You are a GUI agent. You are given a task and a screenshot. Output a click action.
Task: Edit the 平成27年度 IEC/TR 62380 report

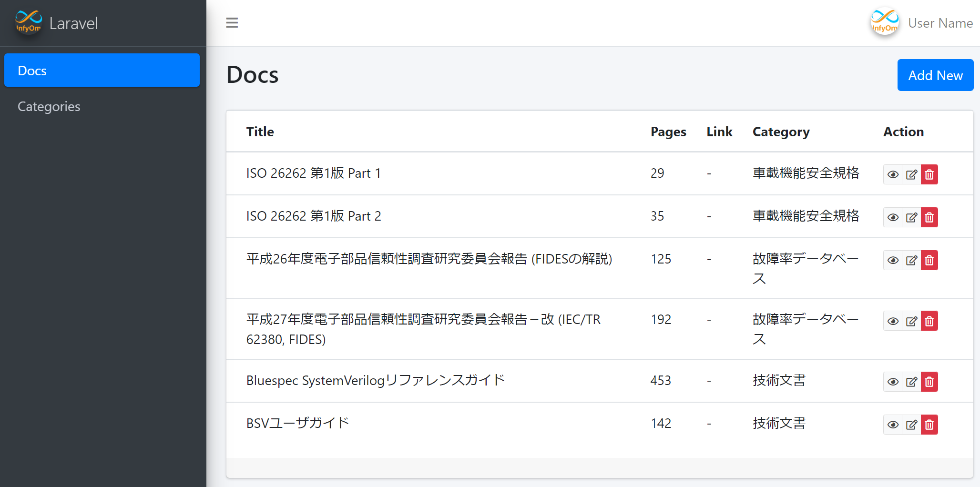pyautogui.click(x=911, y=321)
